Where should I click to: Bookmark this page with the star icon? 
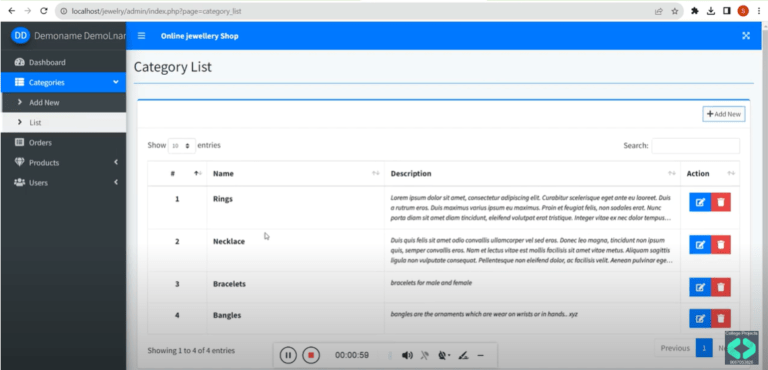[x=675, y=11]
